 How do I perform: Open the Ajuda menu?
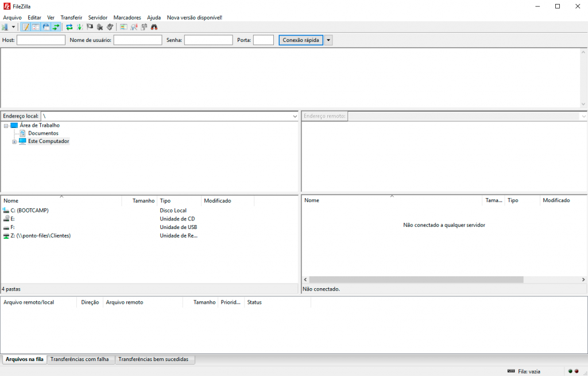154,18
